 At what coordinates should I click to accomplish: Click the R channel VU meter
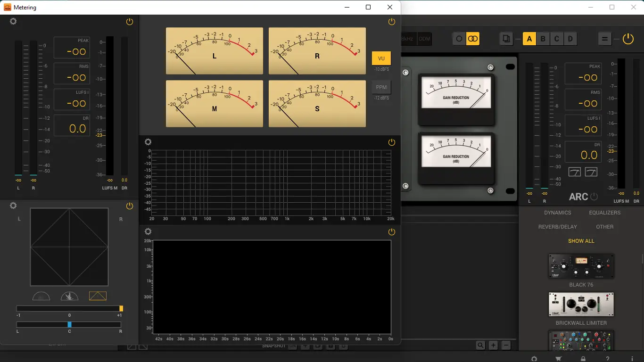(x=317, y=51)
